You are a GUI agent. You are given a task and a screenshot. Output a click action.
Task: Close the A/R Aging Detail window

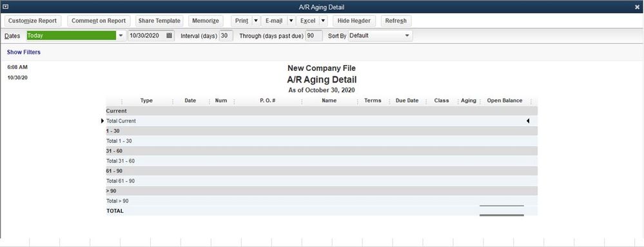pyautogui.click(x=637, y=7)
